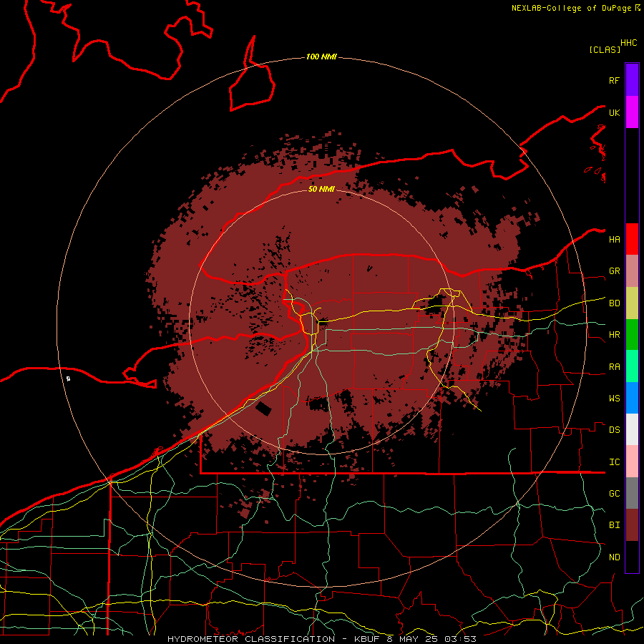Image resolution: width=644 pixels, height=644 pixels.
Task: Click the 100 NMI range ring label
Action: click(x=321, y=57)
